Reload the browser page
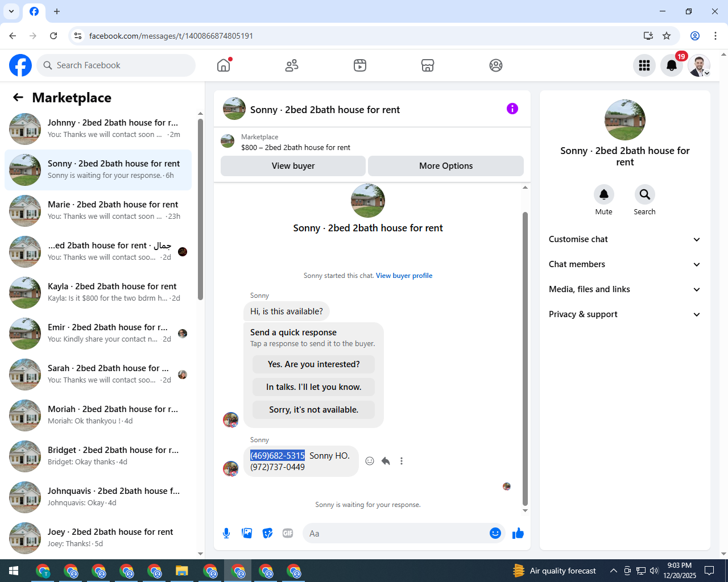 click(53, 36)
